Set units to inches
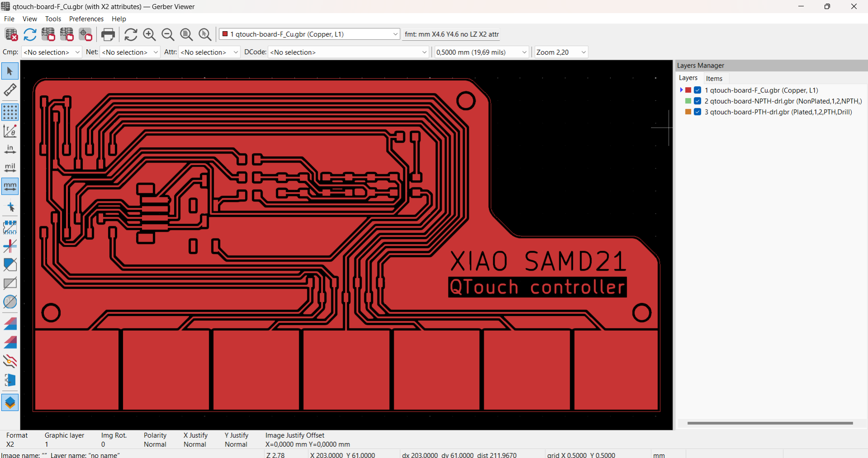This screenshot has height=458, width=868. (x=10, y=149)
